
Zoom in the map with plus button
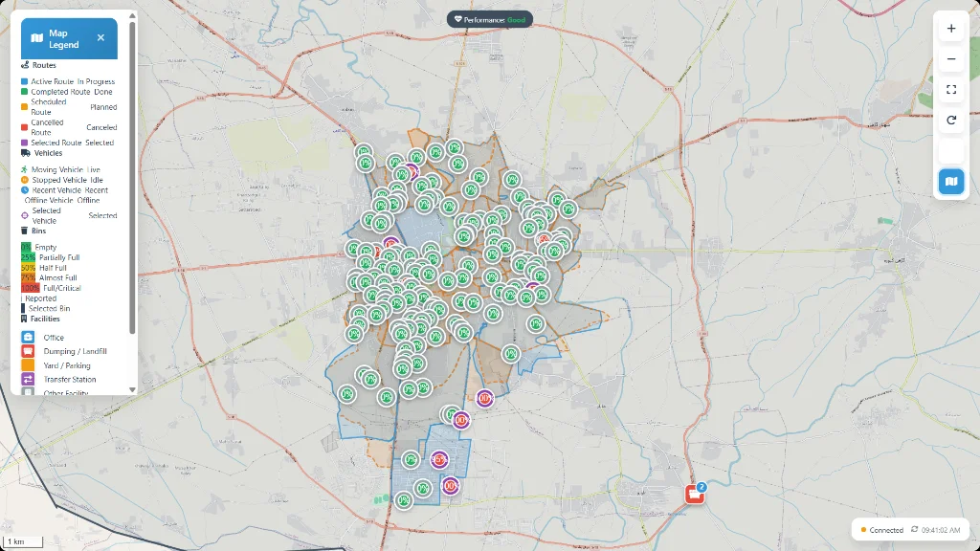click(x=951, y=29)
